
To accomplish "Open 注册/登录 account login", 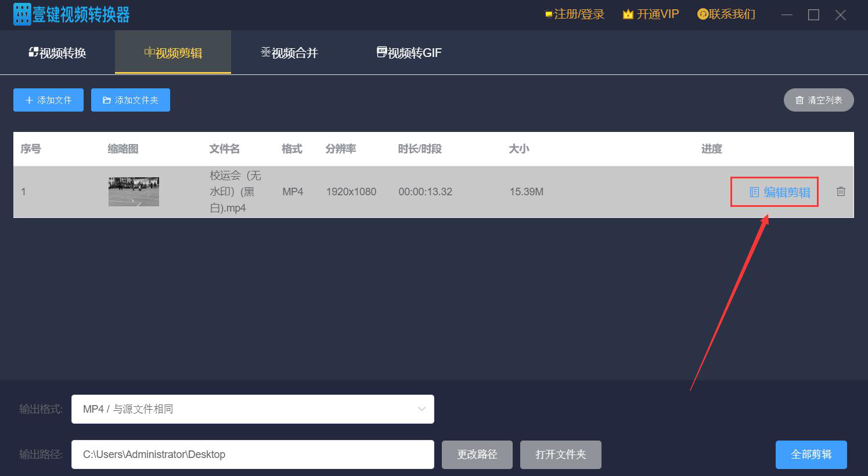I will tap(574, 15).
